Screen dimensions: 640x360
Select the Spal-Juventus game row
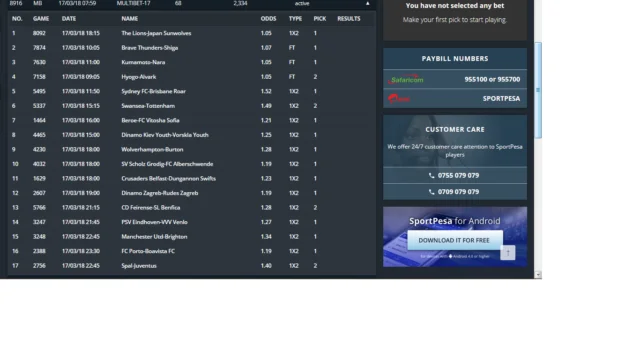tap(192, 266)
